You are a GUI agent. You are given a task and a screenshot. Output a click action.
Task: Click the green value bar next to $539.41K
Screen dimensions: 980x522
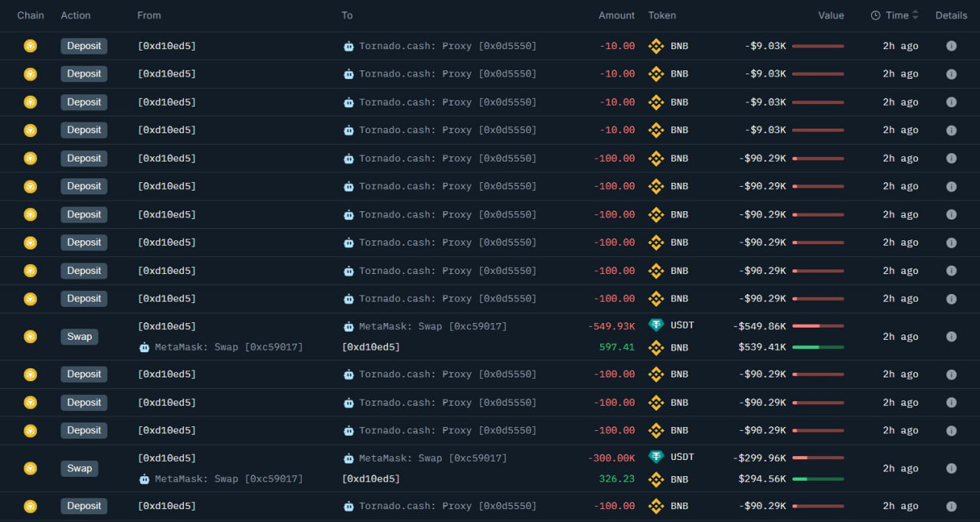coord(818,347)
